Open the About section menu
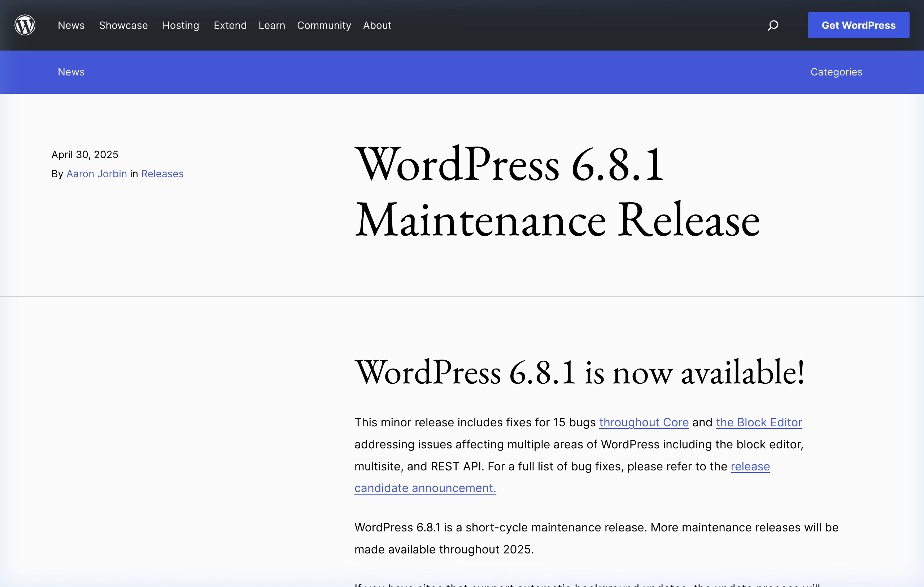 [x=377, y=25]
